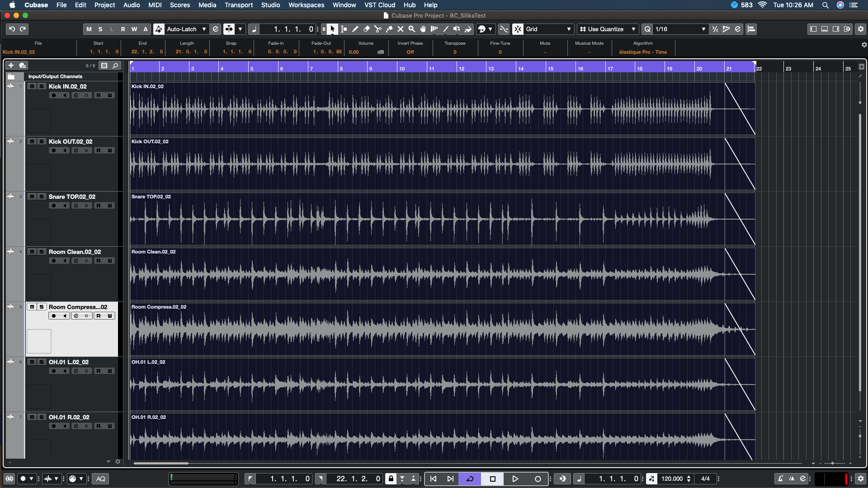
Task: Open auto-scroll settings dropdown arrow
Action: (241, 29)
